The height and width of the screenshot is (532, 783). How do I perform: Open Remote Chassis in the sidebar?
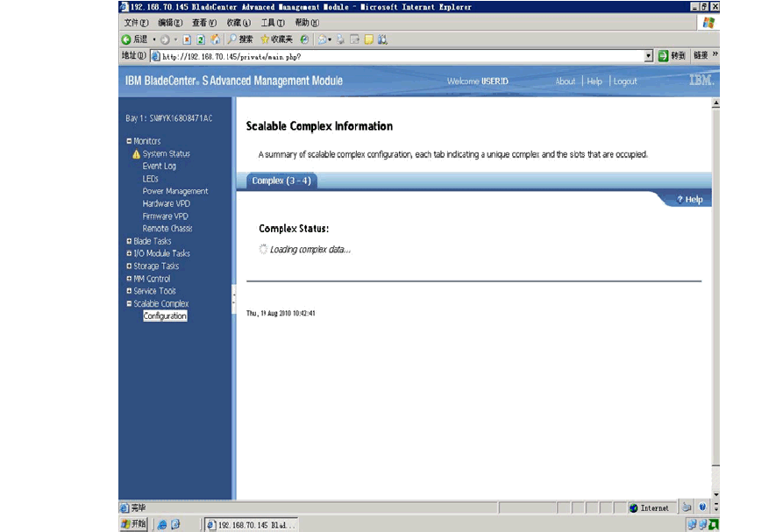point(167,229)
